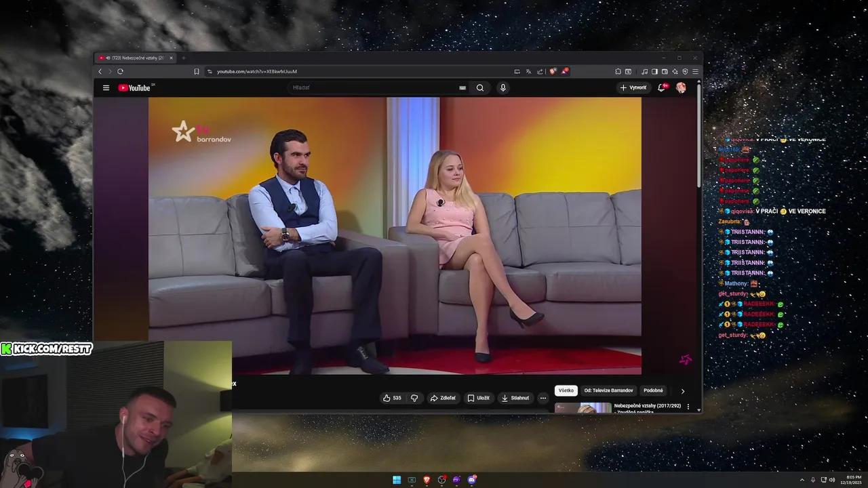Start voice search with microphone icon
Screen dimensions: 868x488
coord(502,87)
